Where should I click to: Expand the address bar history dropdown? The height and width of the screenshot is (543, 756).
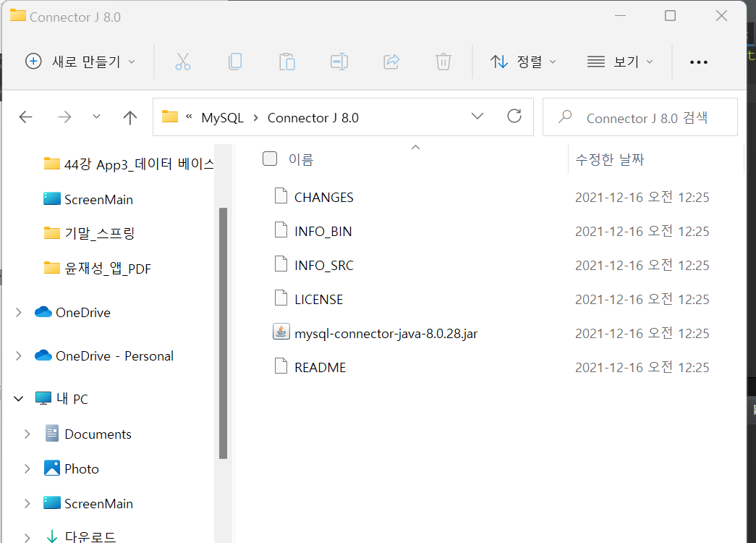[x=477, y=117]
